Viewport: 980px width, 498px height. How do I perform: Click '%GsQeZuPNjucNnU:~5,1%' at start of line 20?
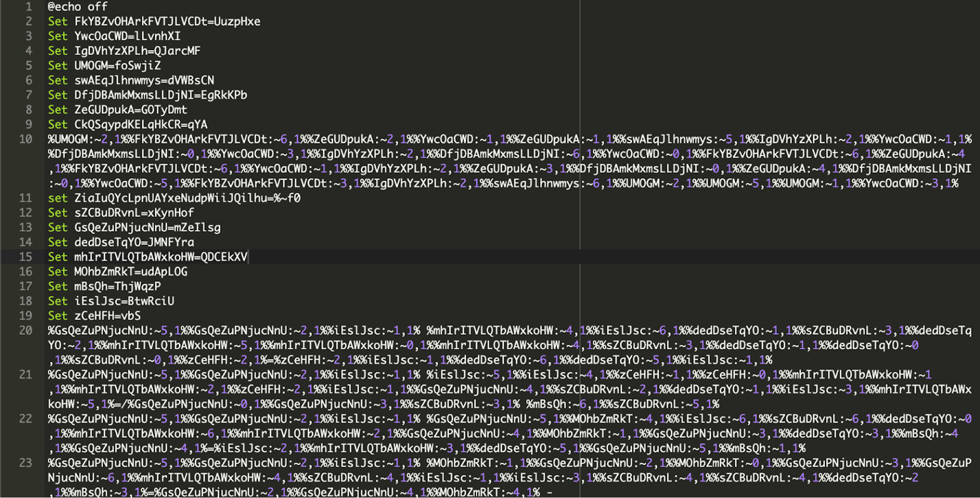(x=114, y=331)
